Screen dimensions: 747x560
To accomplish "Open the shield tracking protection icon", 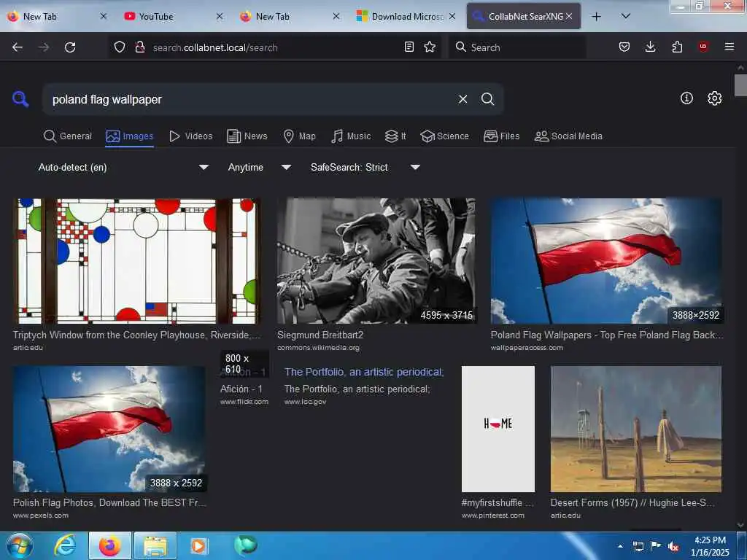I will click(120, 47).
